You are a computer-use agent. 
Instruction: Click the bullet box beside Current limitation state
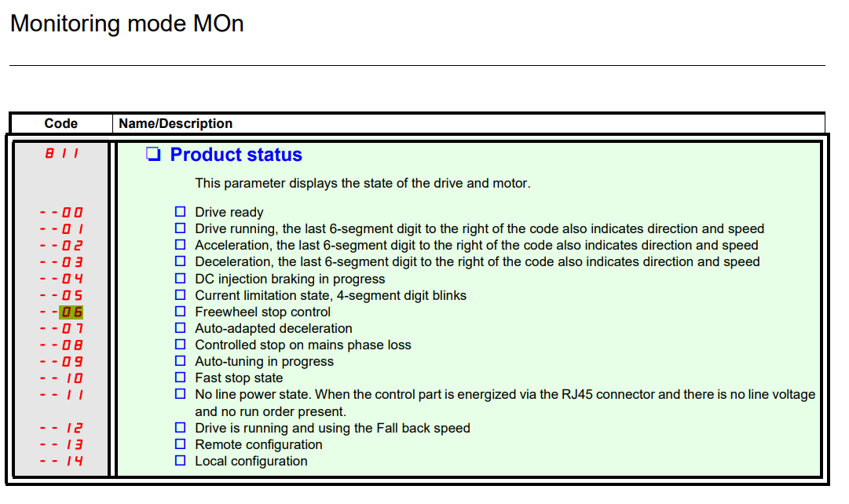point(181,295)
